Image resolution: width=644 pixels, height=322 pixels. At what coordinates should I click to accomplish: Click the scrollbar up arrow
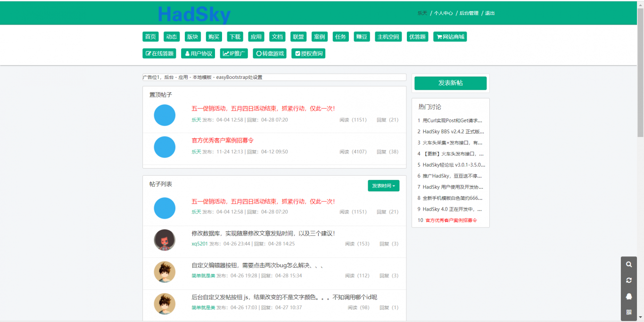pyautogui.click(x=640, y=4)
